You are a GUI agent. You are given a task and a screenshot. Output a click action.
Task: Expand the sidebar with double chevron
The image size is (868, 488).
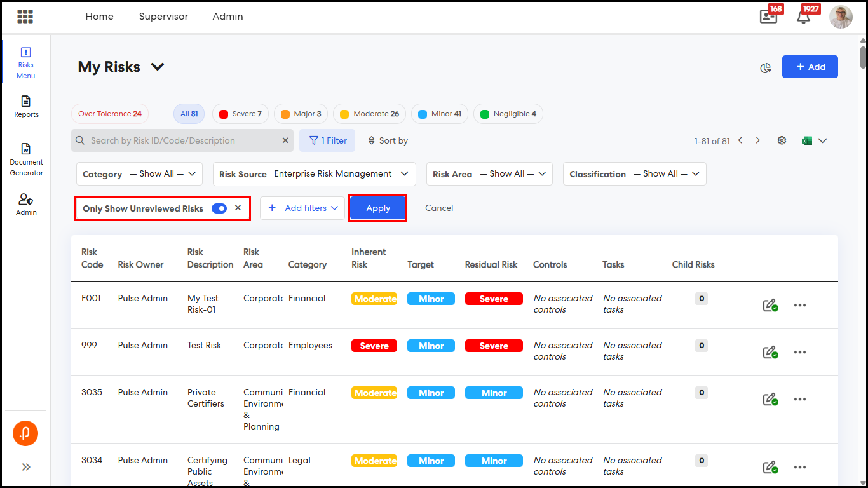click(x=26, y=467)
